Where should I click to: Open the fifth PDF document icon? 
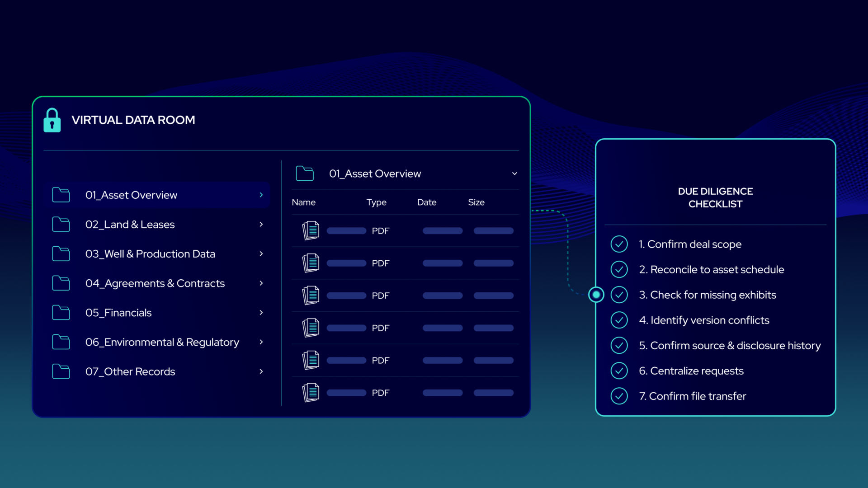pos(311,360)
